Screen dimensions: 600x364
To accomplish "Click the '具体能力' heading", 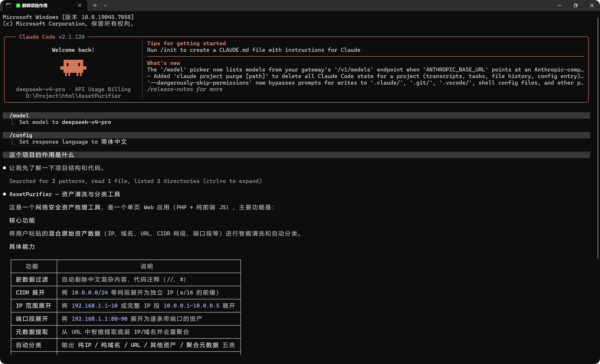I will coord(22,247).
